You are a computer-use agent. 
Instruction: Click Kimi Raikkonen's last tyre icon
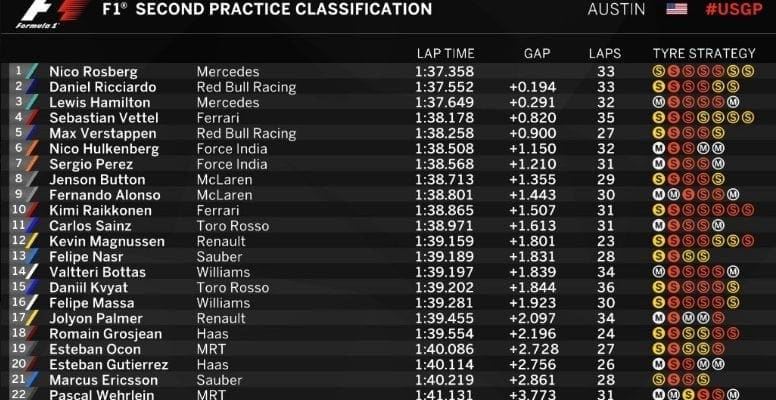click(748, 210)
